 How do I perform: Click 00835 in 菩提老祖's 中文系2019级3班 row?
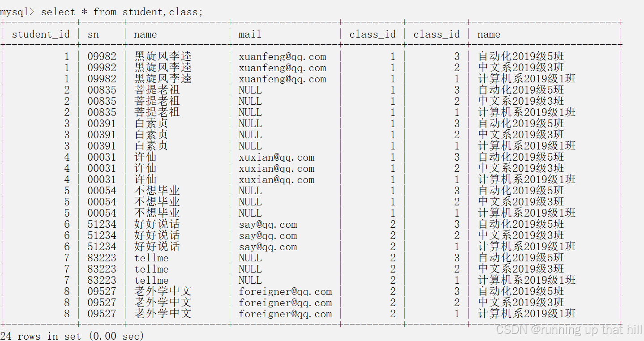tap(102, 101)
